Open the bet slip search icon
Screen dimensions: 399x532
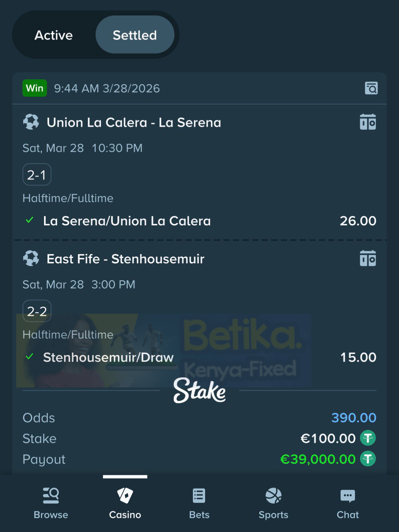tap(371, 88)
